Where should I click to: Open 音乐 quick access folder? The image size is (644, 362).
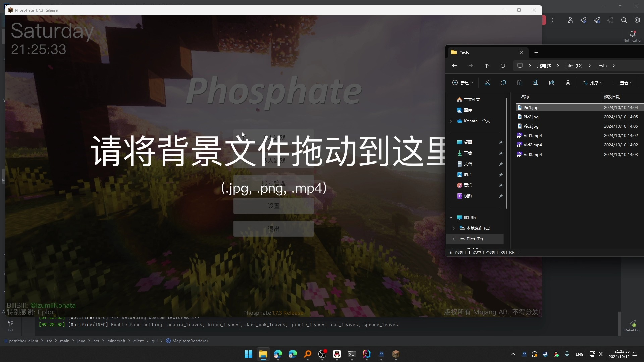(465, 185)
